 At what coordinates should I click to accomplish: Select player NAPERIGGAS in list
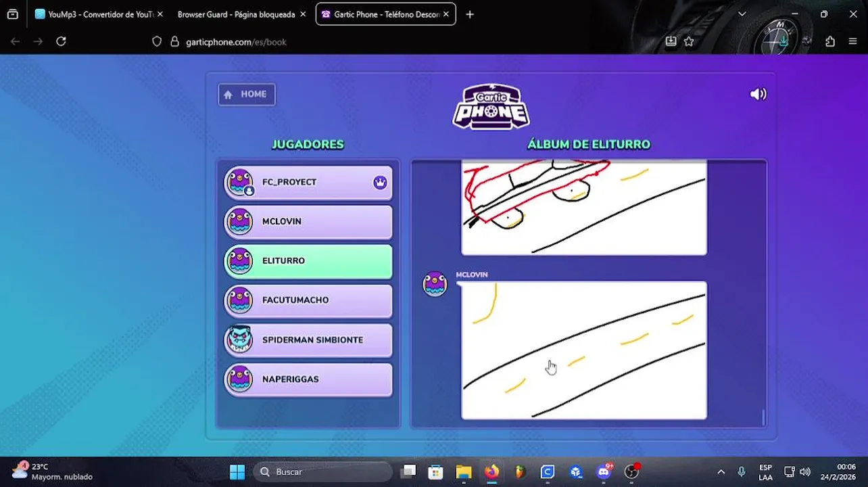click(x=308, y=379)
